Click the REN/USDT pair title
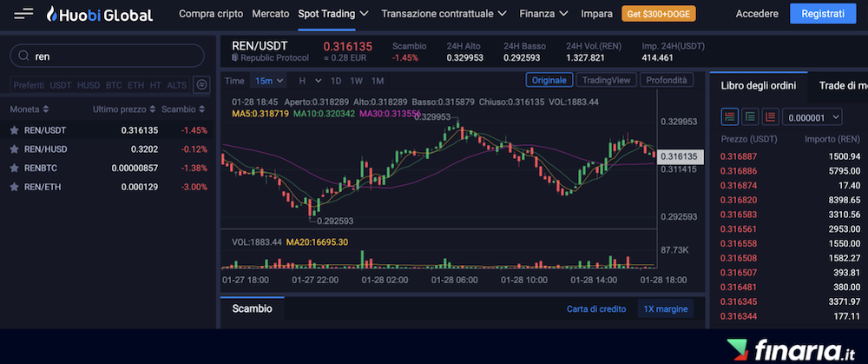Viewport: 868px width, 364px height. pos(260,47)
